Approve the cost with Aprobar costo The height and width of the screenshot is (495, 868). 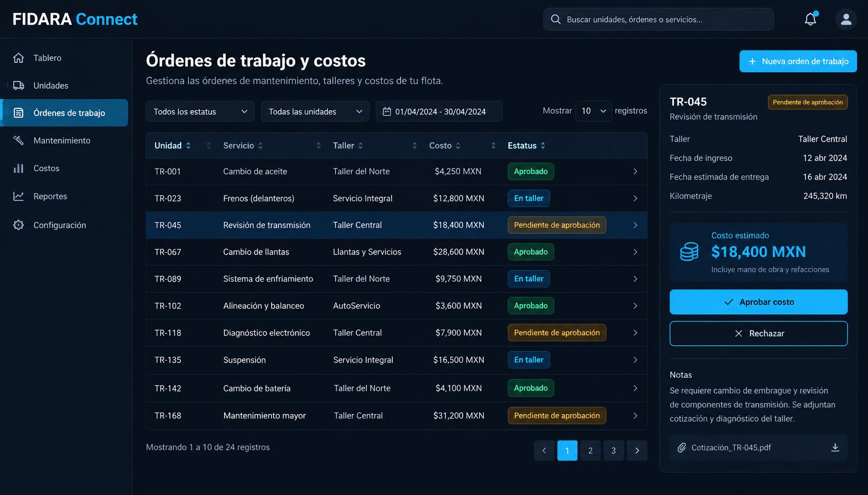(x=758, y=302)
